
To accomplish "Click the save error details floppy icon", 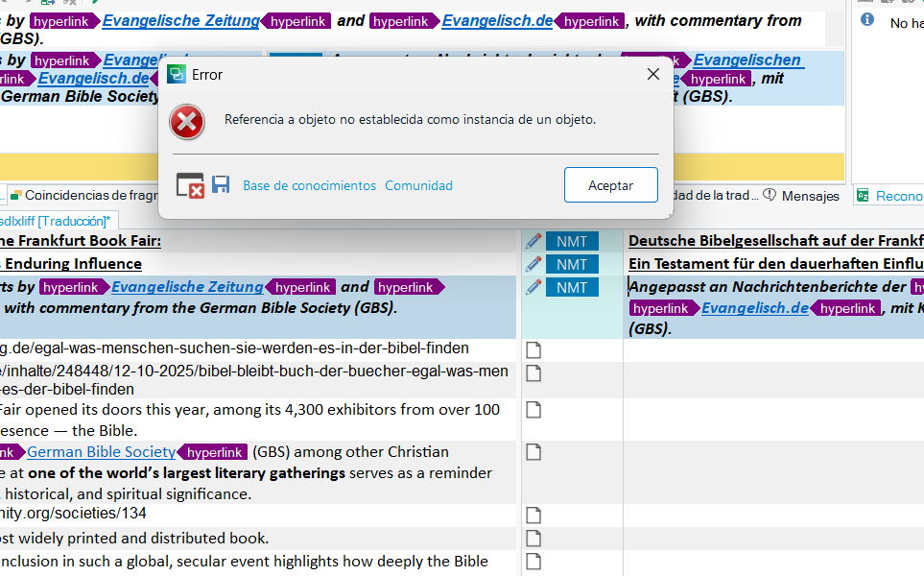I will [x=221, y=185].
